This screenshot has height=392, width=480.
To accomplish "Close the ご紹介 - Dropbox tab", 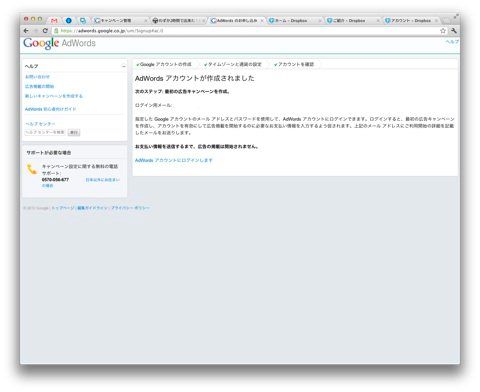I will tap(378, 21).
